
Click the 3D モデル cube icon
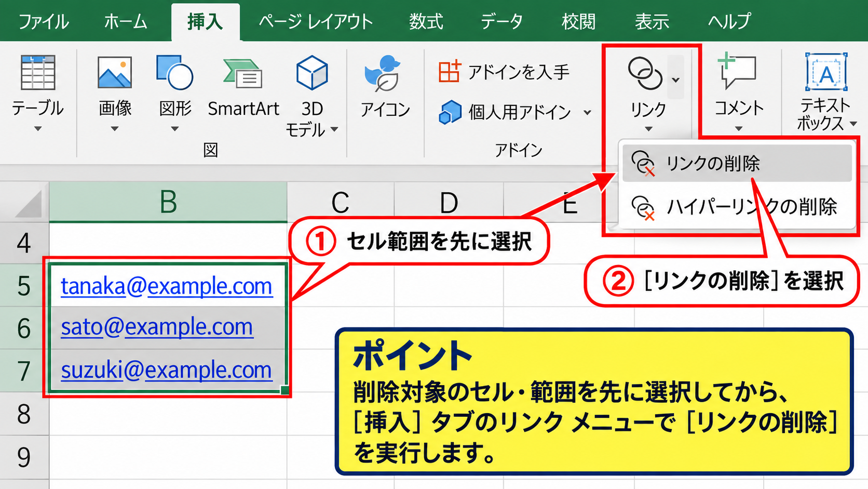coord(312,73)
